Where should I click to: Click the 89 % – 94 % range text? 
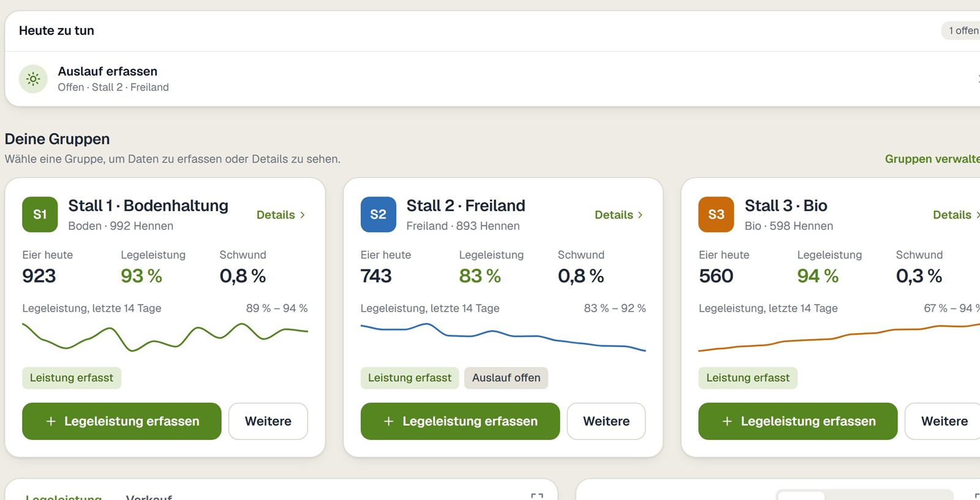click(x=277, y=308)
